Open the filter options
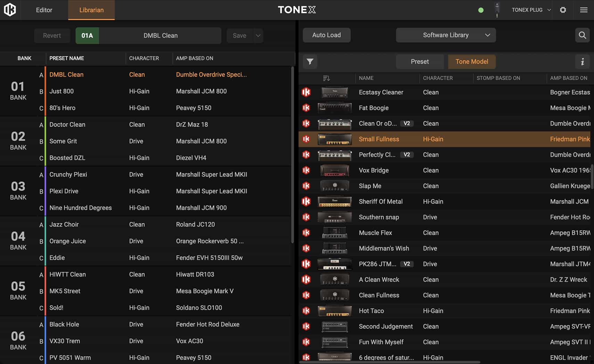Viewport: 594px width, 364px height. [x=310, y=62]
